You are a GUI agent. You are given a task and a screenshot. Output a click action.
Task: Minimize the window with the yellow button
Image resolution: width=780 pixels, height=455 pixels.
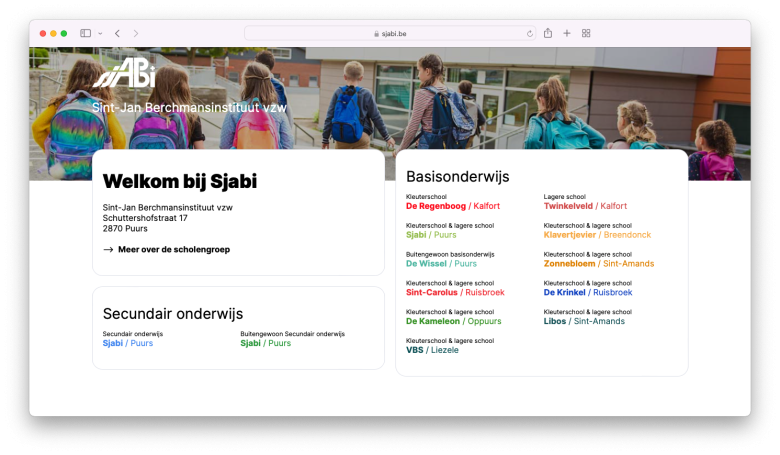point(53,33)
